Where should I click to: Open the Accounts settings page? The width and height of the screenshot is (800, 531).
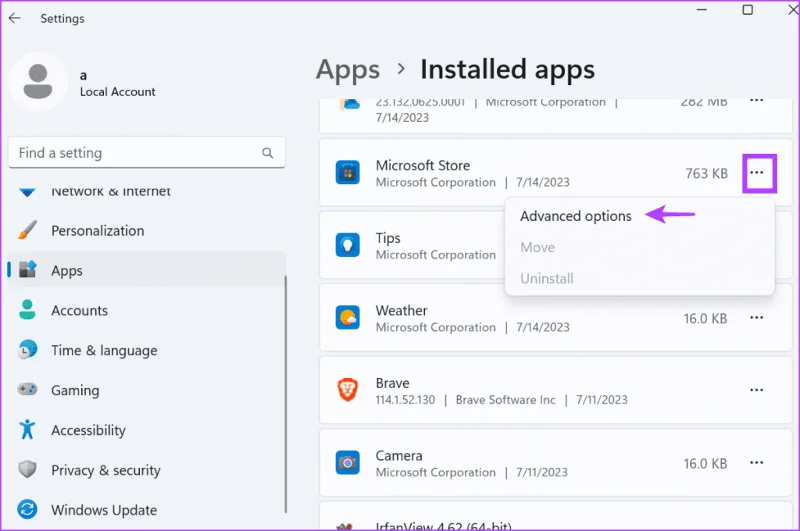(x=146, y=310)
